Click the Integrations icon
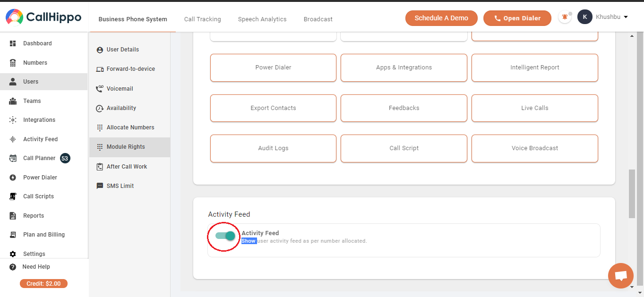The image size is (644, 297). tap(13, 120)
